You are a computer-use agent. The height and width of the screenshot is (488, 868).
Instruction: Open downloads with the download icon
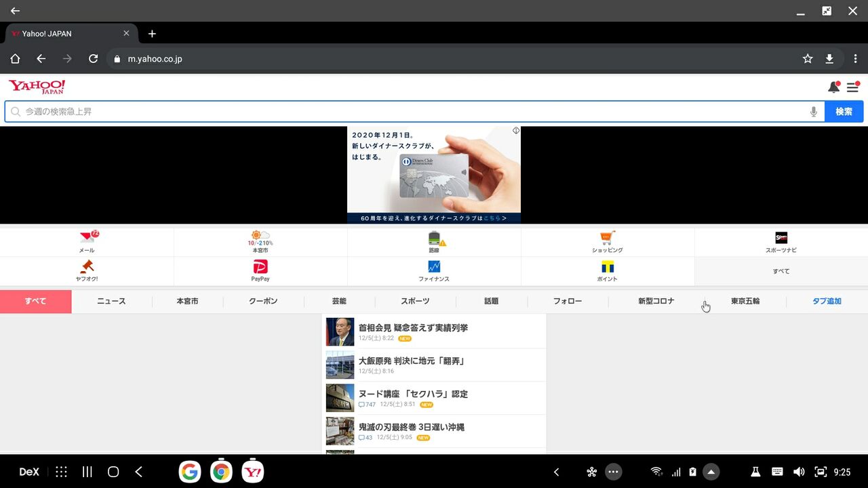tap(829, 59)
